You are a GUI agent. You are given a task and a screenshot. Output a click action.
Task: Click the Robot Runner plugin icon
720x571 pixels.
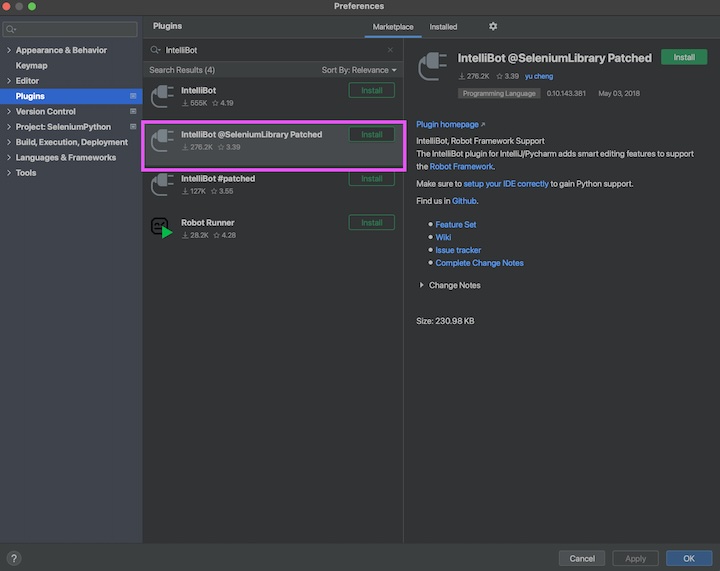[161, 228]
